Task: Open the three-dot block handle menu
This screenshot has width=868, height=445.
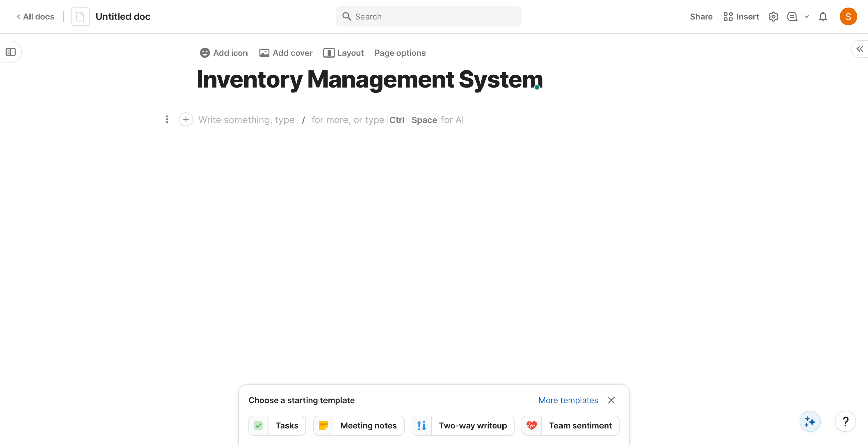Action: (x=167, y=120)
